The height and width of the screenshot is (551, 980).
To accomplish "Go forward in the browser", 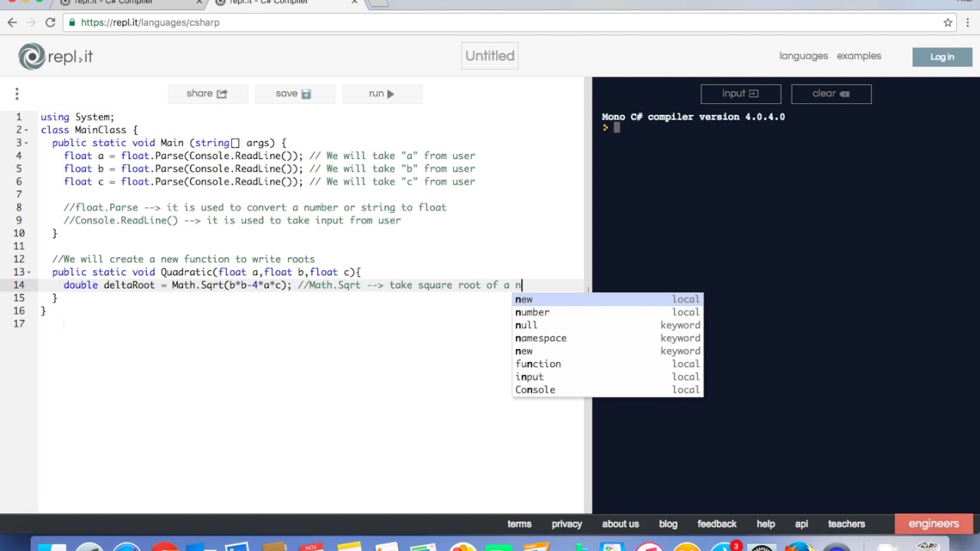I will (x=31, y=22).
